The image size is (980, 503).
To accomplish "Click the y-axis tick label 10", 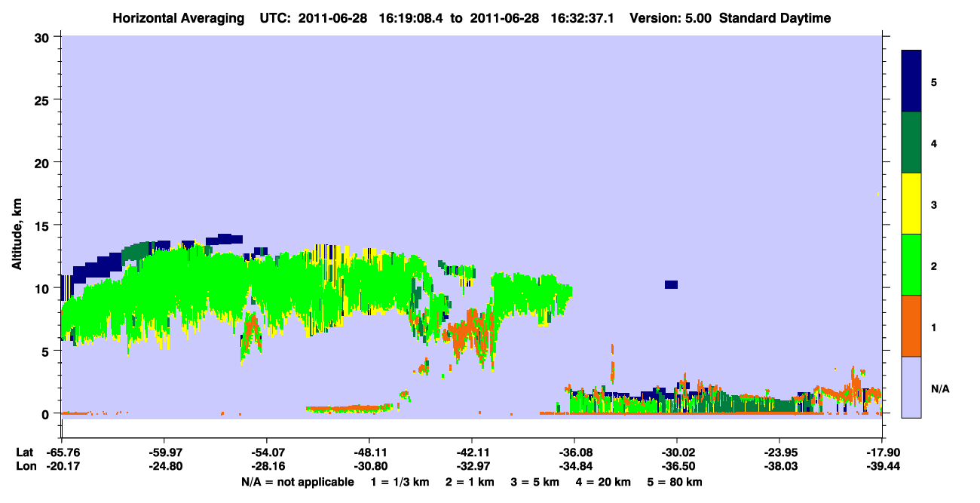I will pyautogui.click(x=42, y=288).
